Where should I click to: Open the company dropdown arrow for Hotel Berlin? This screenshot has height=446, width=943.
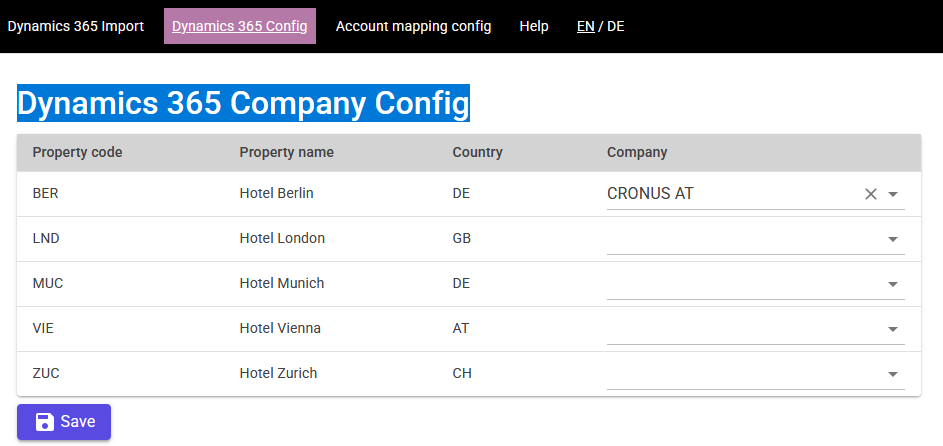tap(892, 194)
